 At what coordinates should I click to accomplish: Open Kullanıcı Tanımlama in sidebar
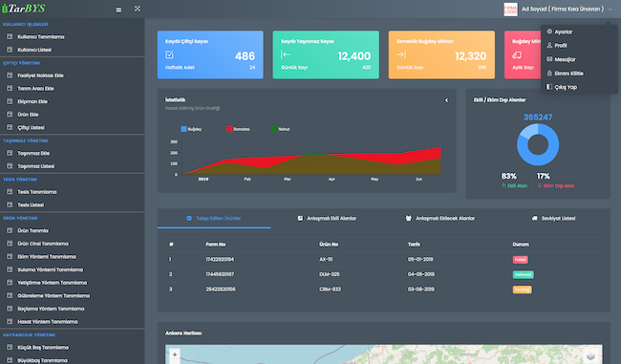coord(41,37)
